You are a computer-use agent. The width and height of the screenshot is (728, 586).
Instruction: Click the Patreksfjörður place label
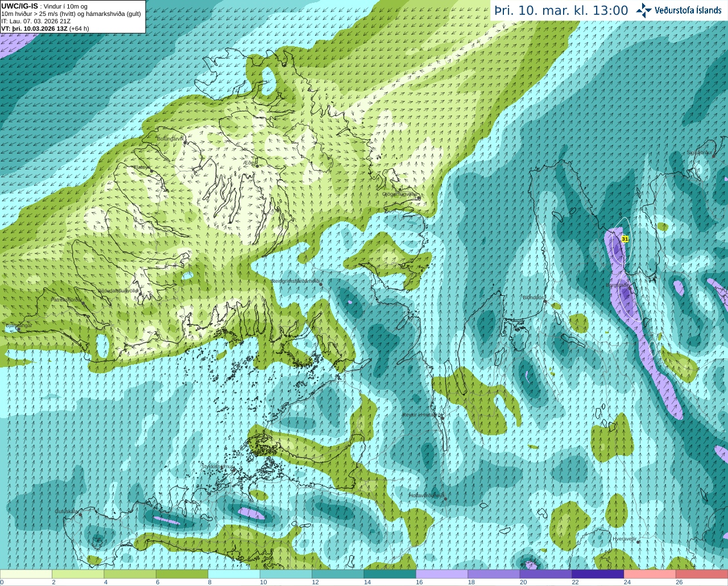tap(67, 299)
